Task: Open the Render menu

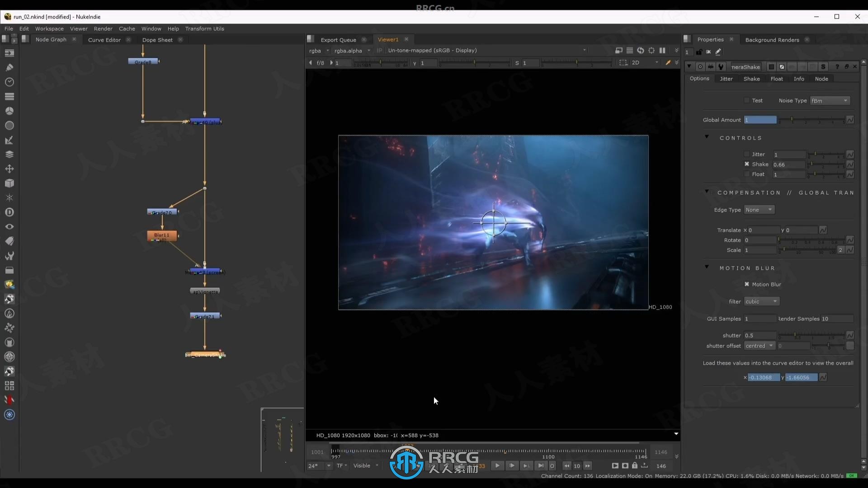Action: (103, 28)
